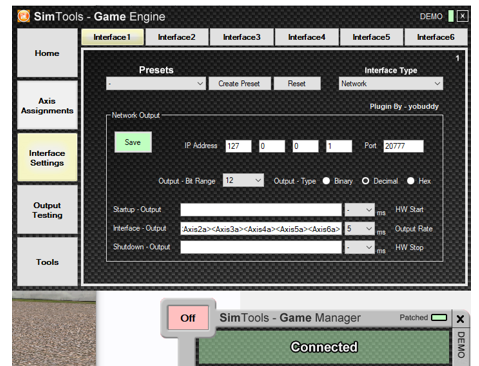Switch to the Interface1 tab

point(112,37)
